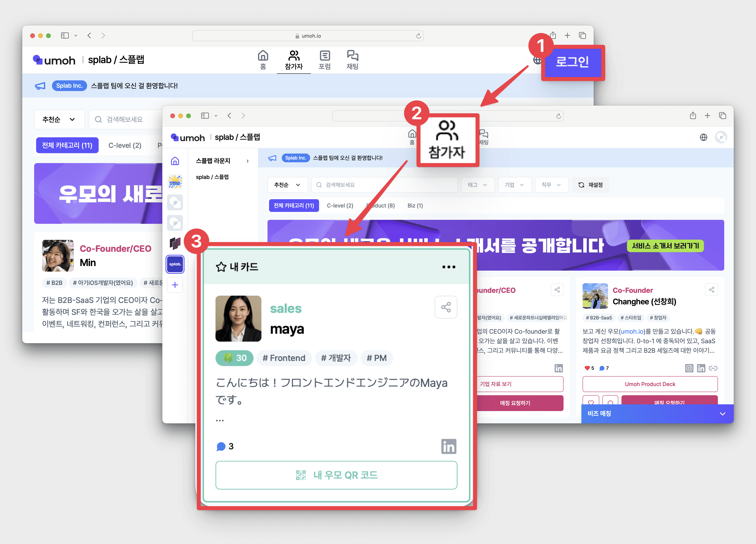
Task: Click the share icon on maya's card
Action: coord(446,307)
